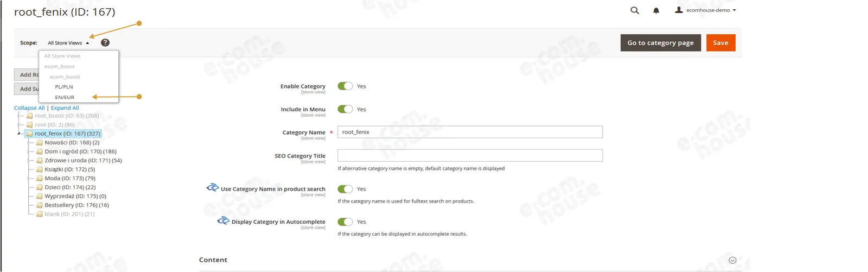Screen dimensions: 868x272
Task: Expand the Content section chevron
Action: tap(732, 260)
